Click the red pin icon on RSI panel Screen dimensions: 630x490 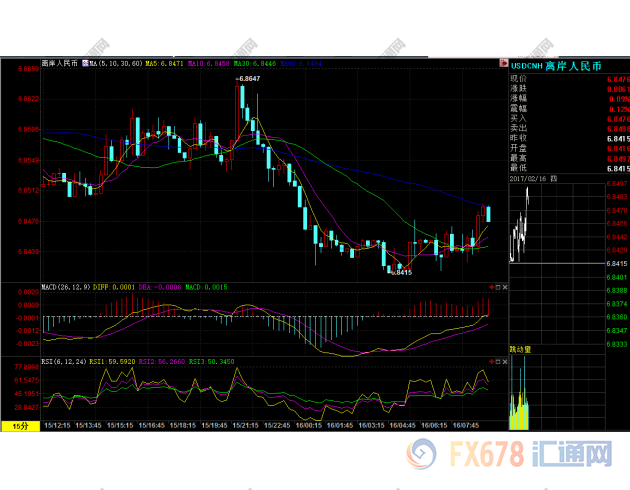(x=493, y=359)
